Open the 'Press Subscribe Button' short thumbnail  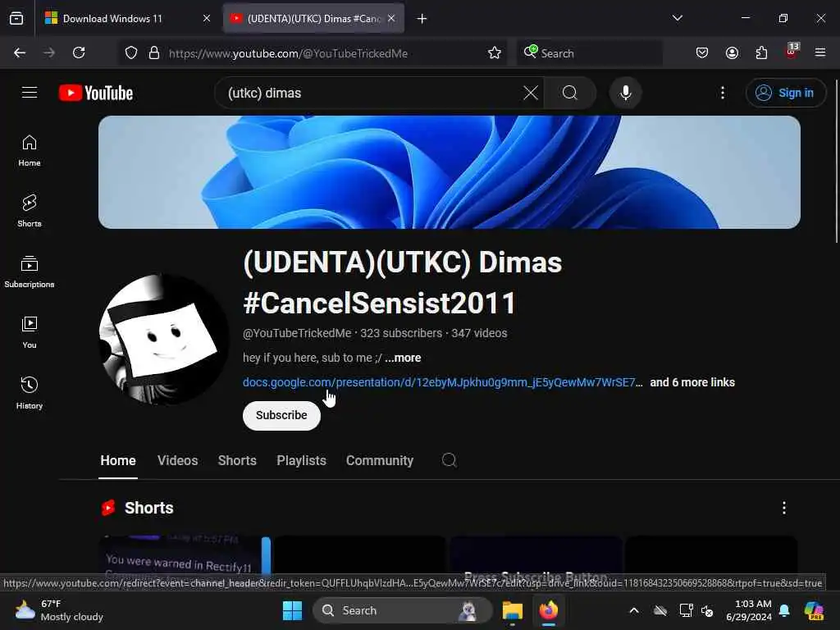point(536,557)
